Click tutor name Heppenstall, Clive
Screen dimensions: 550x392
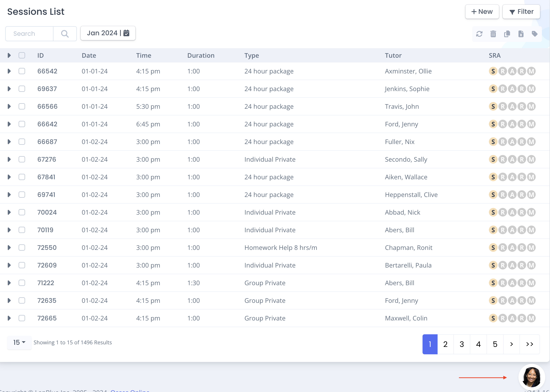[x=411, y=195]
